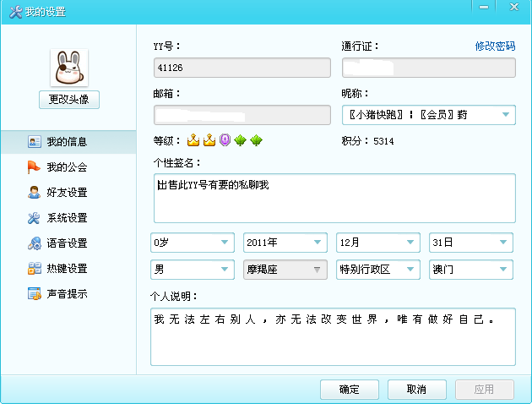
Task: Click the second gold crown level icon
Action: point(209,139)
